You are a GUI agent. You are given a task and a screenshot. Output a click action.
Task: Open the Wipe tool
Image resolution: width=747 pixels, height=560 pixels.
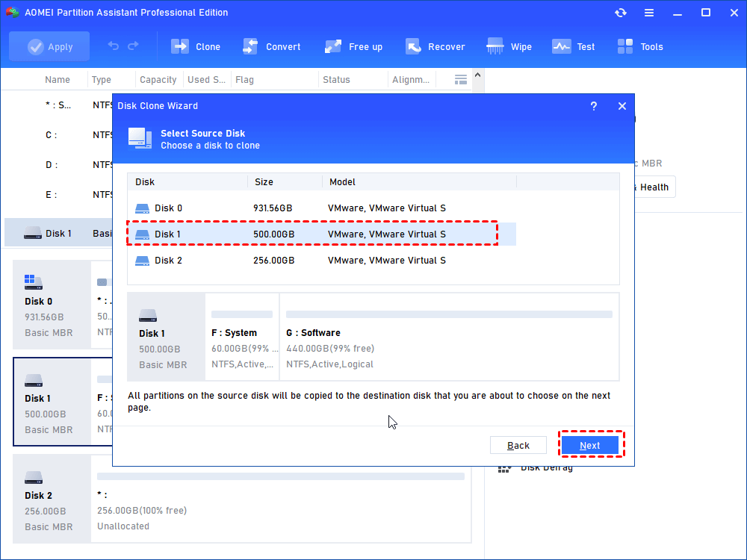509,46
